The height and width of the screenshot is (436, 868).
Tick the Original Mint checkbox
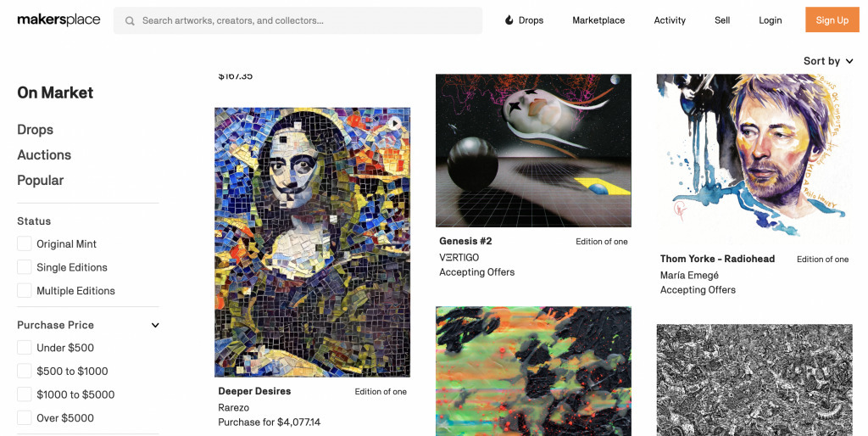click(x=25, y=243)
